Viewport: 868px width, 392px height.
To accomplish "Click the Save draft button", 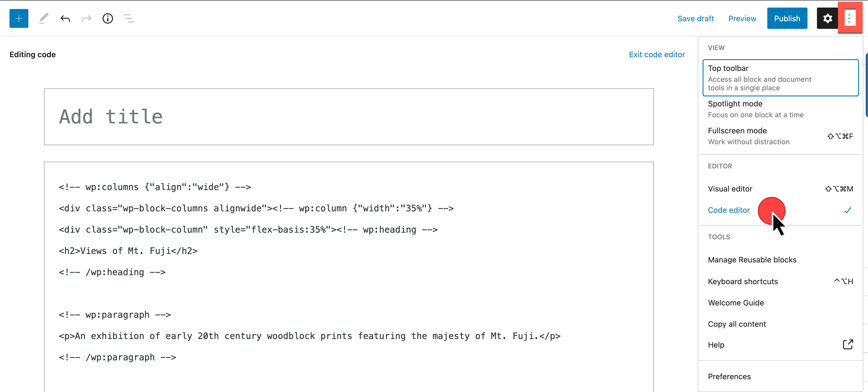I will point(695,18).
